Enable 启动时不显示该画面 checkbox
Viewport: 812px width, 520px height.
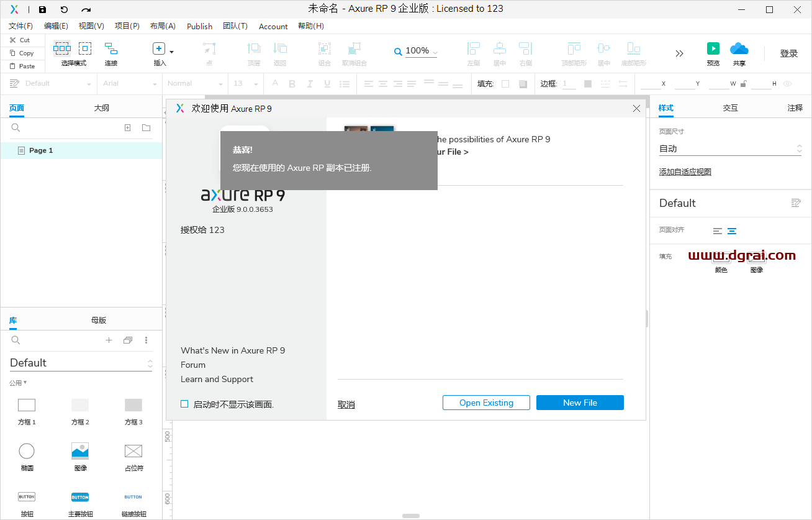184,403
